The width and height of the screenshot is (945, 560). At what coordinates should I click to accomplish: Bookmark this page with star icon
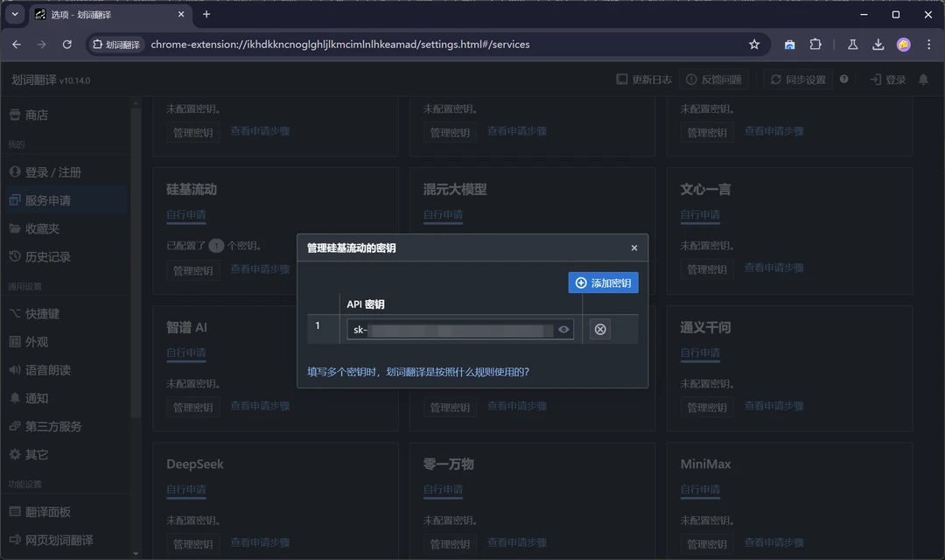pos(754,45)
